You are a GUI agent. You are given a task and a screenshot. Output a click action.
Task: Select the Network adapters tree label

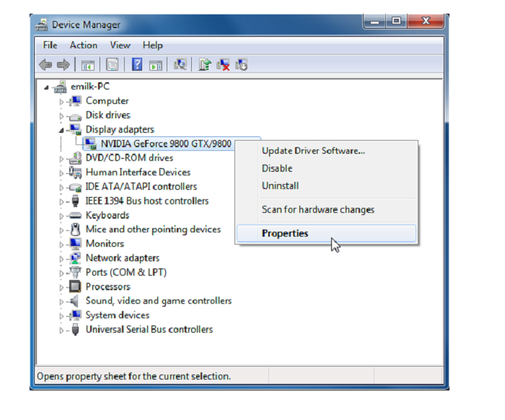click(123, 258)
